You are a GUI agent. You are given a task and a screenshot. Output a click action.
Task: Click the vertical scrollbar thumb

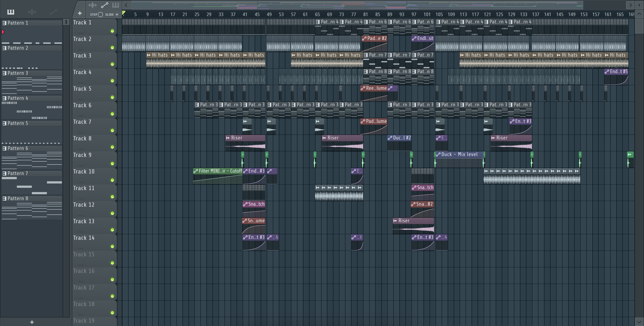point(639,26)
